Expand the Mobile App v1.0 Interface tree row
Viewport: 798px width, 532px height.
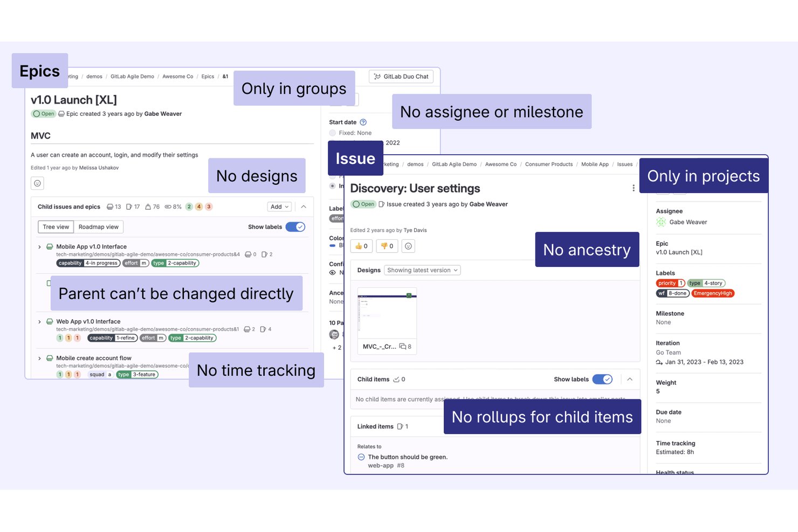39,247
